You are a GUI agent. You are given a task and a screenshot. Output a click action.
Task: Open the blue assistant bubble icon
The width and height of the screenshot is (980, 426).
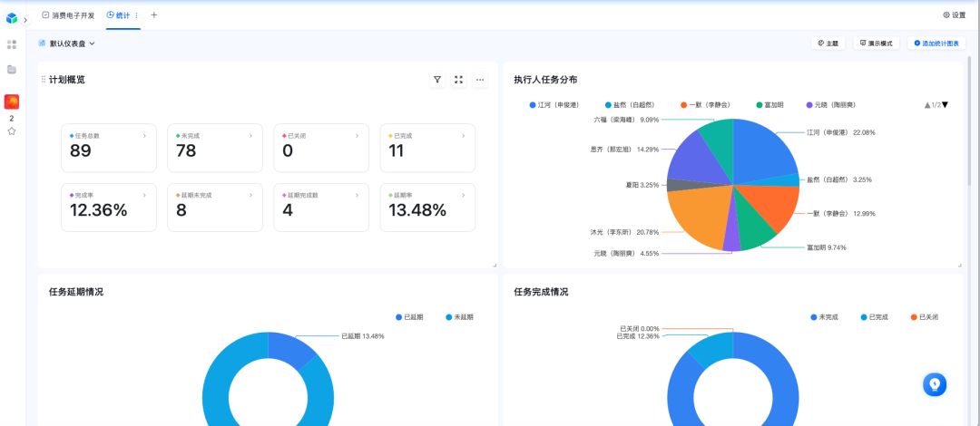click(x=935, y=384)
